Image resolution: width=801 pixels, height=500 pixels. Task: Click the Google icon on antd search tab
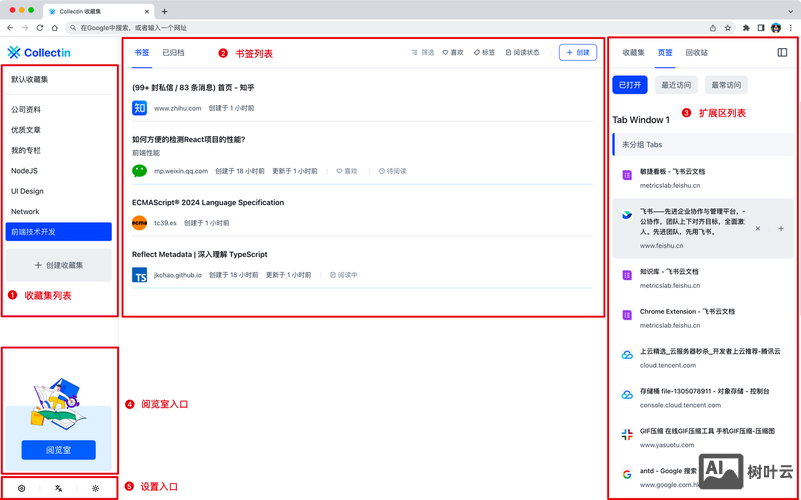coord(627,474)
